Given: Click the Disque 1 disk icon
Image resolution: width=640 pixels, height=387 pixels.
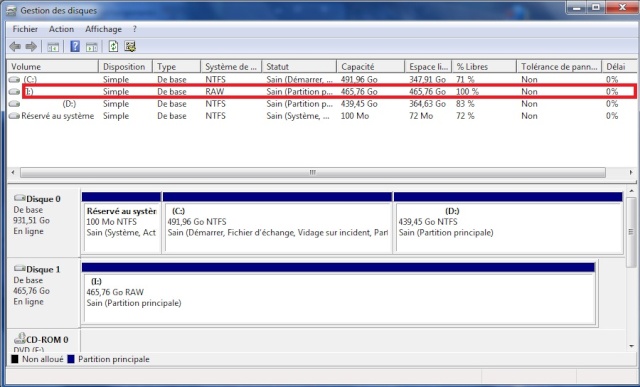Looking at the screenshot, I should click(20, 269).
